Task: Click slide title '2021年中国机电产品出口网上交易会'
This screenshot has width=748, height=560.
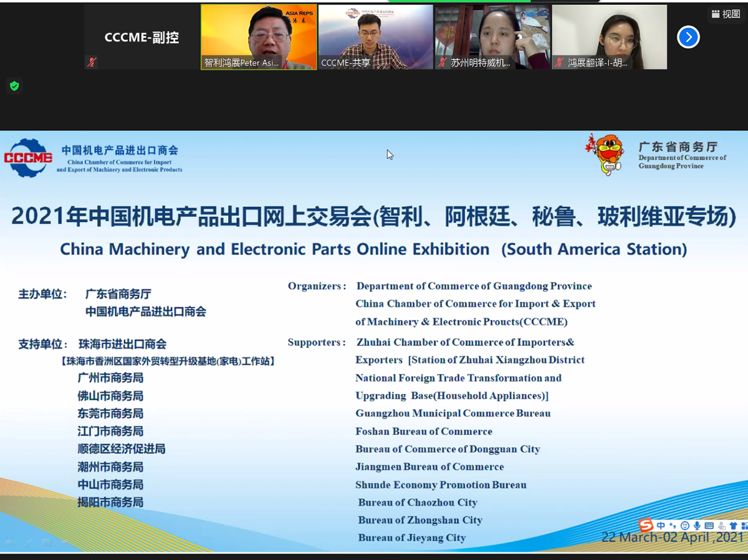Action: coord(191,216)
